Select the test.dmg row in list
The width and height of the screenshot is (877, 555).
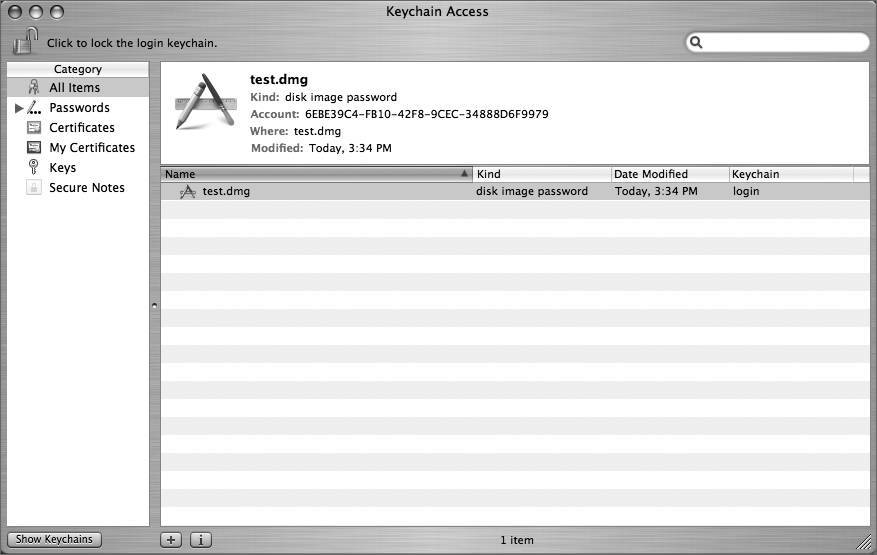515,191
